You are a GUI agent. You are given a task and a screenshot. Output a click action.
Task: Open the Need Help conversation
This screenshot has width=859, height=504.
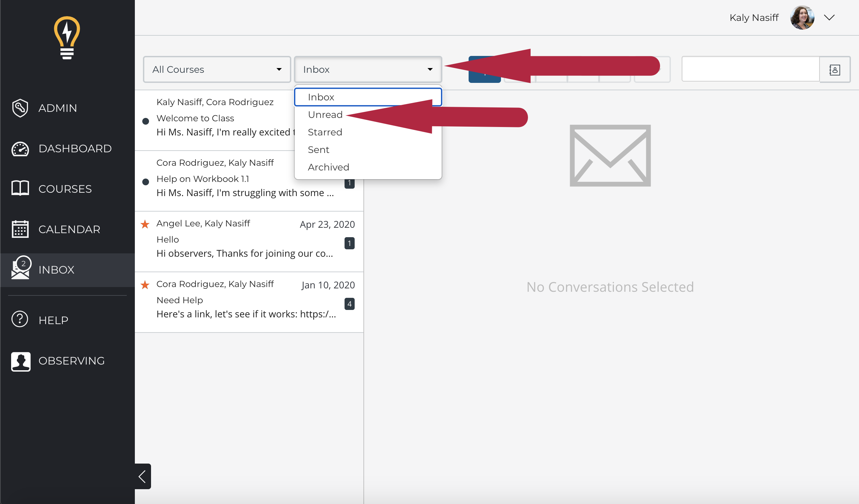coord(249,302)
